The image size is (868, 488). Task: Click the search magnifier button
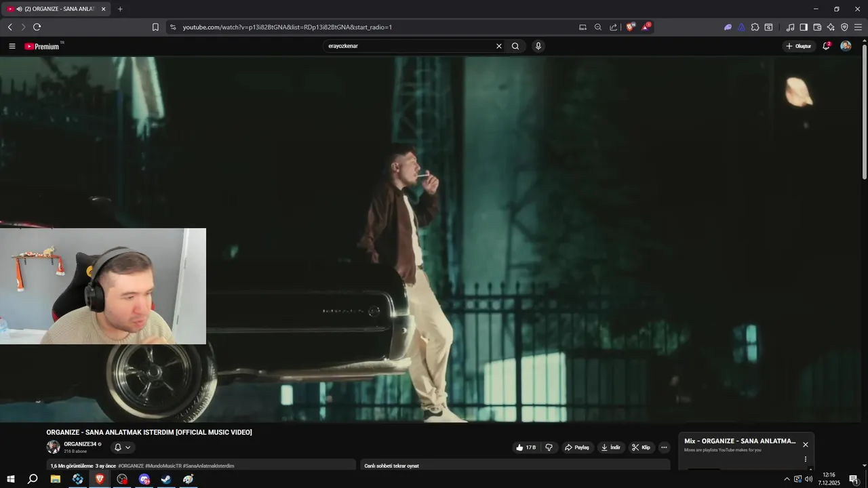click(x=515, y=46)
